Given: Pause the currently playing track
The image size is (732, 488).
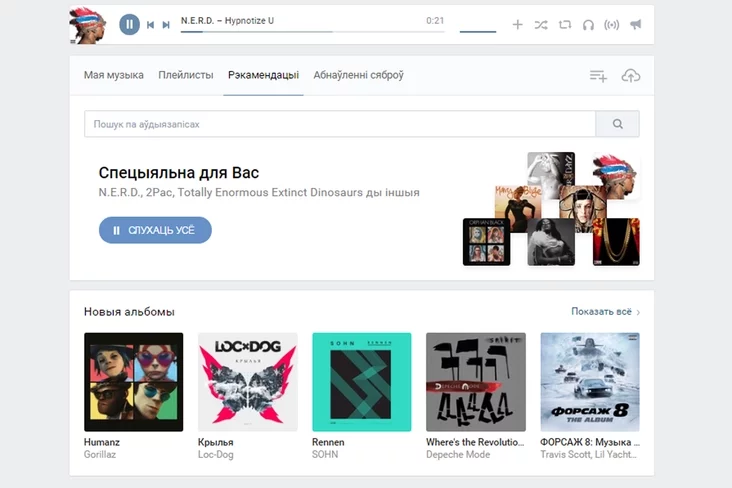Looking at the screenshot, I should coord(129,24).
